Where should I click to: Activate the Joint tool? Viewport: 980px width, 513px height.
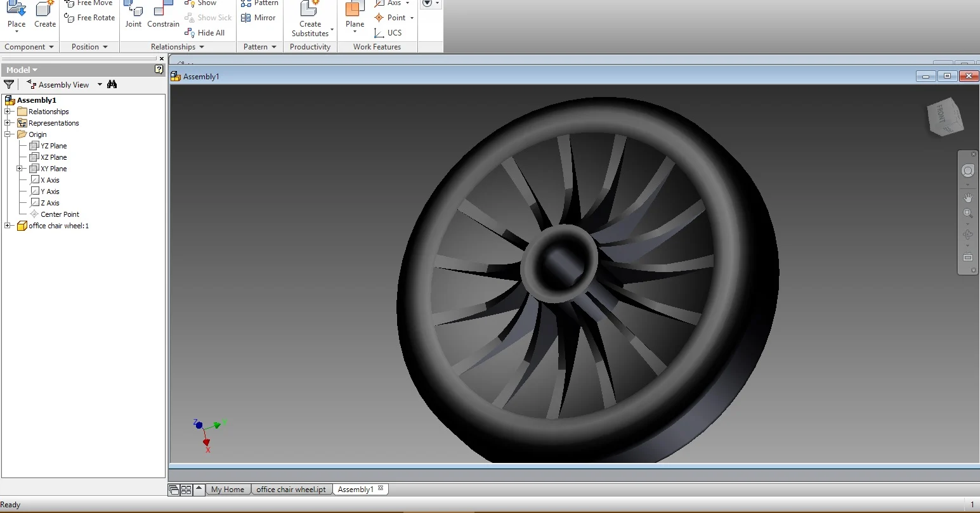click(133, 15)
